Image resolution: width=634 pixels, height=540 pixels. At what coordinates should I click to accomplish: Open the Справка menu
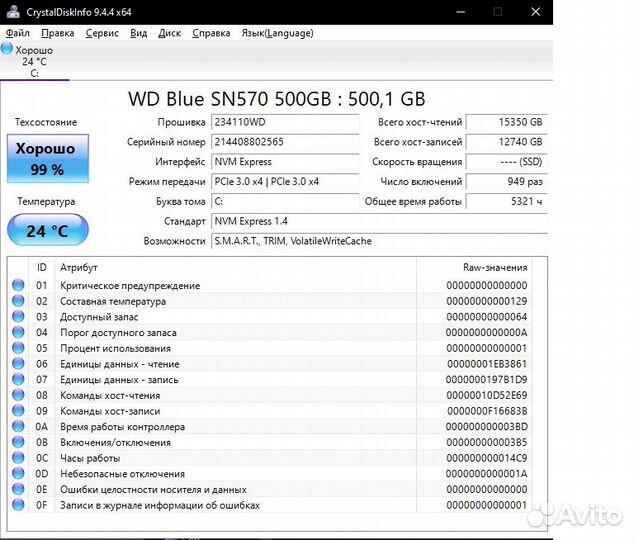click(211, 33)
